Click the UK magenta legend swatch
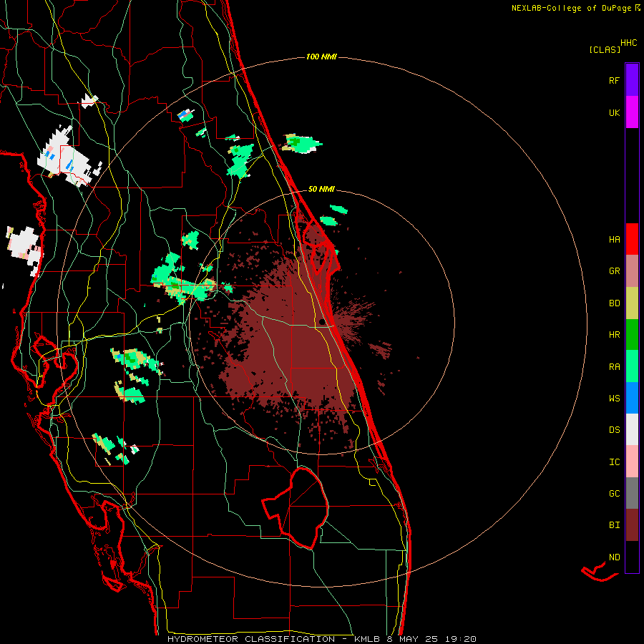This screenshot has width=644, height=644. click(x=632, y=112)
